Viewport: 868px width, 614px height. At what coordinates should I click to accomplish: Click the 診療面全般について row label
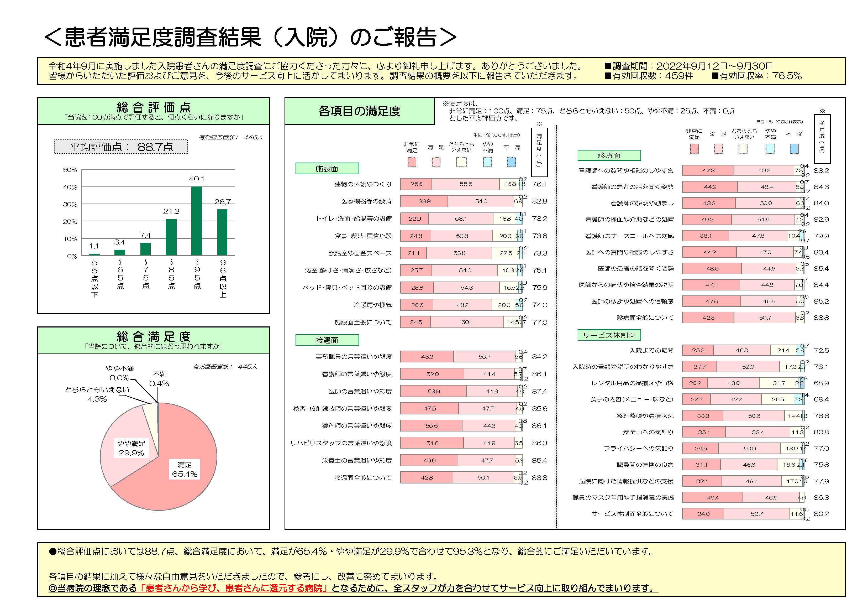click(x=645, y=318)
